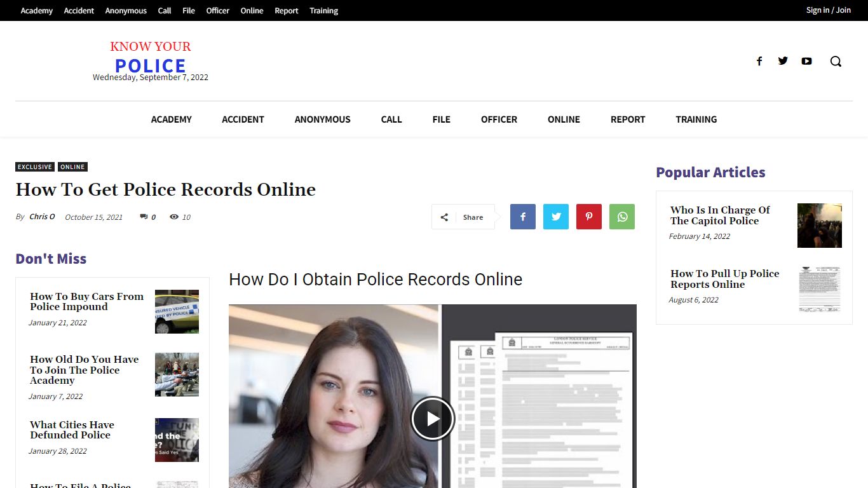Click How Do I Obtain Police Records heading
Viewport: 868px width, 488px height.
376,280
